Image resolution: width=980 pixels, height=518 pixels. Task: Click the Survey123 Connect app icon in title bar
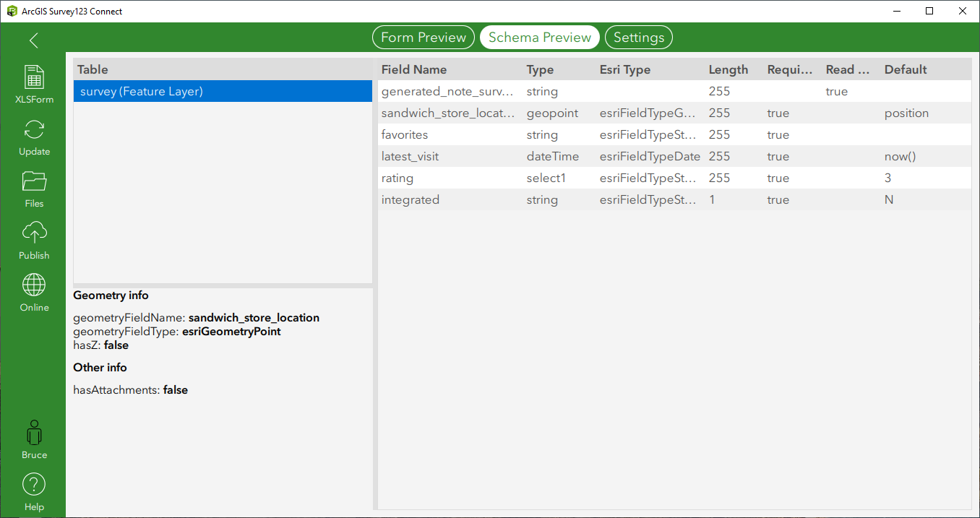coord(12,11)
